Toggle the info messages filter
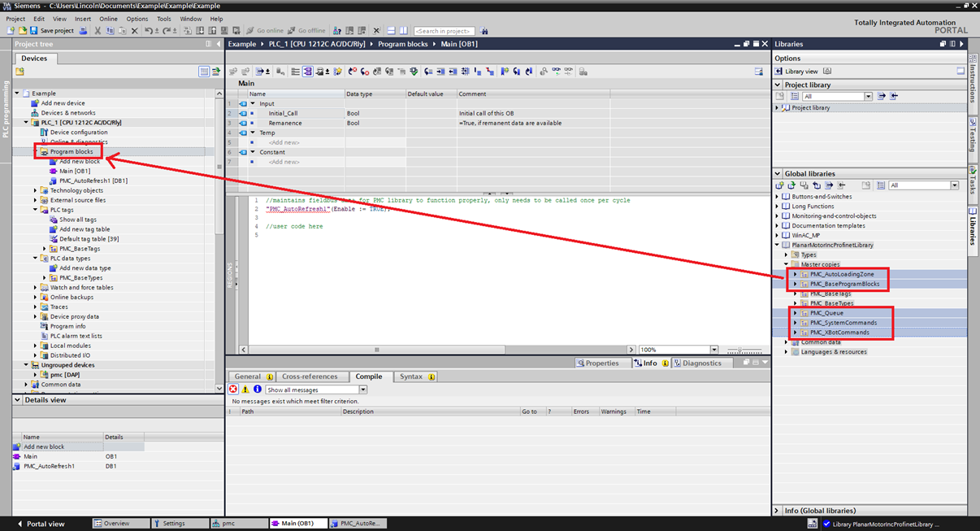This screenshot has height=531, width=980. (x=257, y=389)
